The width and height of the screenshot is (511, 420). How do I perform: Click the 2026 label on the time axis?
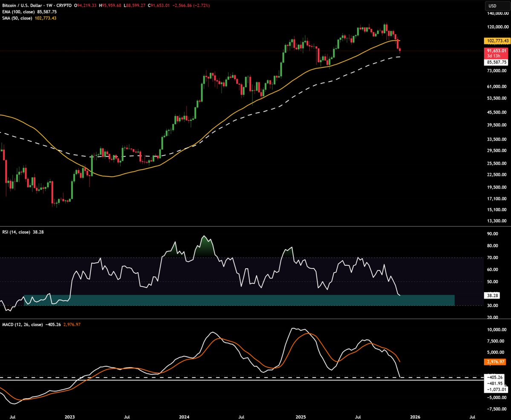pos(415,417)
